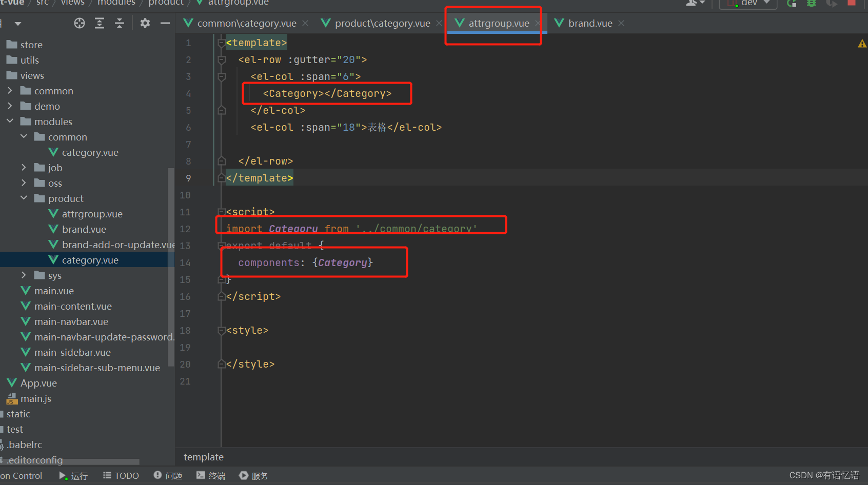Image resolution: width=868 pixels, height=485 pixels.
Task: Open the 服务 (Services) tool window
Action: [253, 476]
